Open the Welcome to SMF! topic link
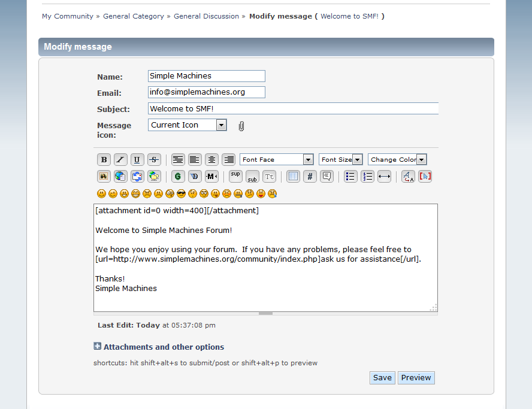This screenshot has width=532, height=409. pos(349,16)
